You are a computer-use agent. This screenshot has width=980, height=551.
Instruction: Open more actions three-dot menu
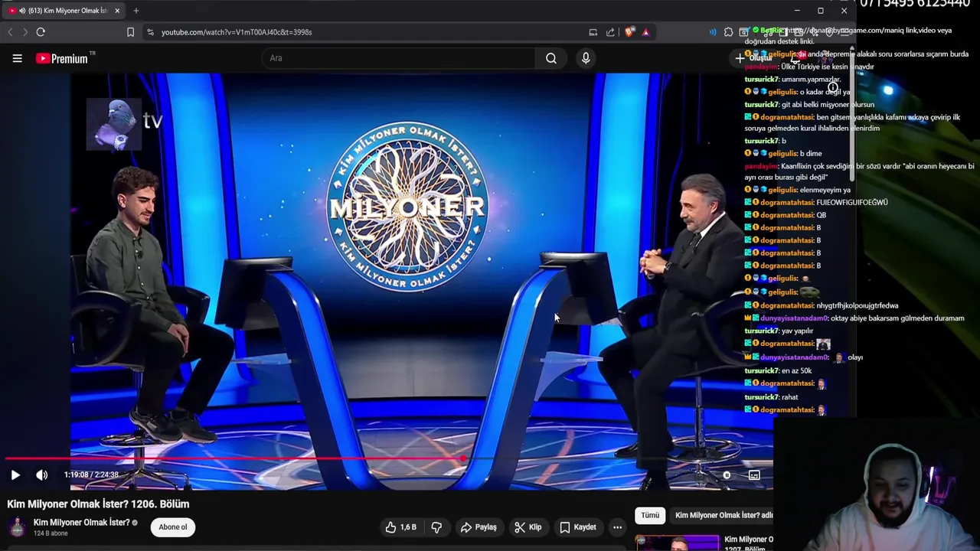point(617,527)
